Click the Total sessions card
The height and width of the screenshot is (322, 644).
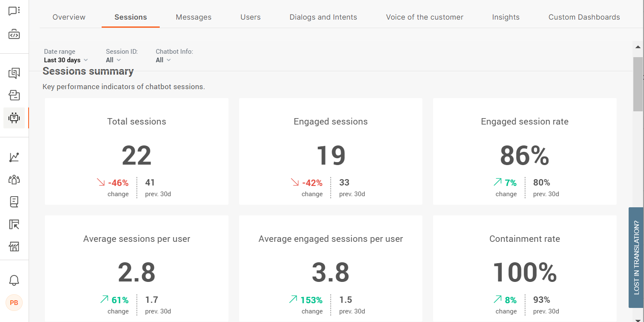(137, 151)
